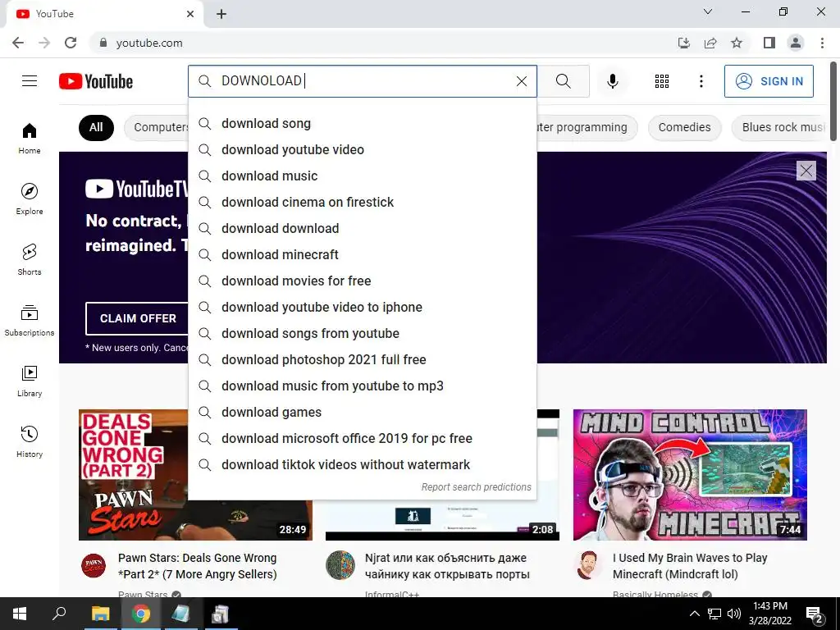This screenshot has width=840, height=630.
Task: Share this page icon in address bar
Action: (x=710, y=43)
